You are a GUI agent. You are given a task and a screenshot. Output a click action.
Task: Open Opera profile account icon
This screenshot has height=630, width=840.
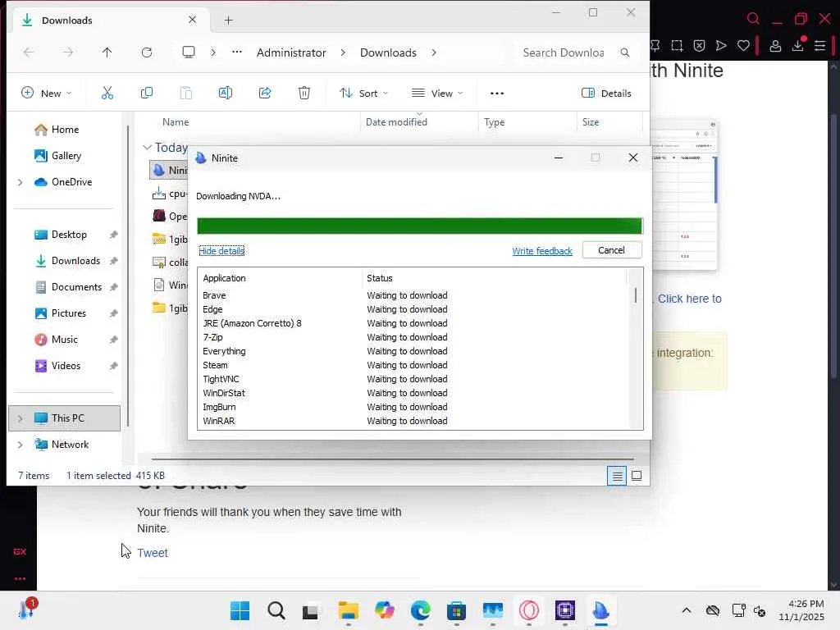[x=775, y=46]
